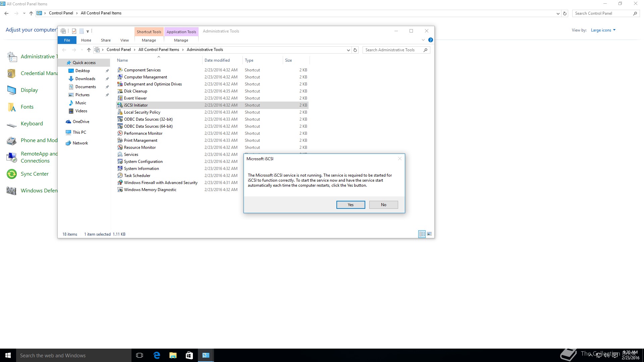Select the Local Security Policy icon
This screenshot has height=362, width=644.
click(x=120, y=112)
